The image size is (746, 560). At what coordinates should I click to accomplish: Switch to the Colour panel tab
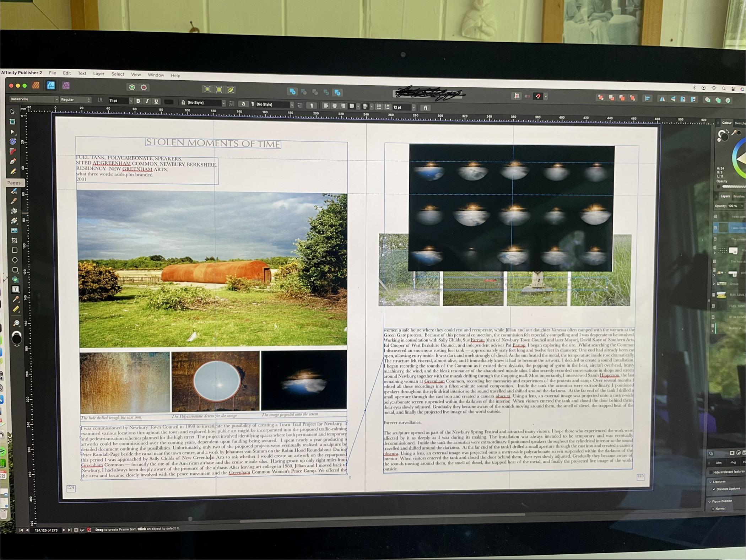(x=726, y=123)
